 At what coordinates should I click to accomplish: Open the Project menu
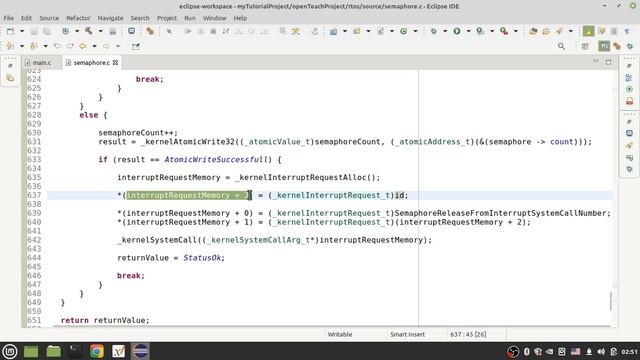[x=167, y=18]
